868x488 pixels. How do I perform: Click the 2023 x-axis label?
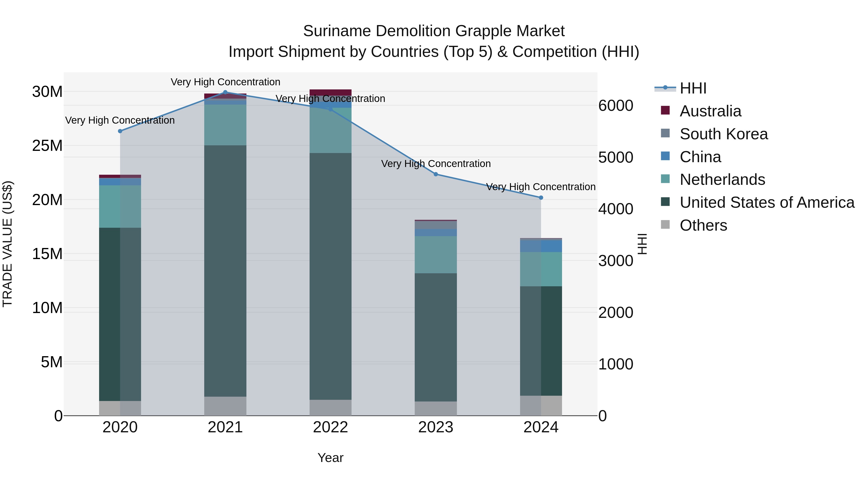(436, 427)
